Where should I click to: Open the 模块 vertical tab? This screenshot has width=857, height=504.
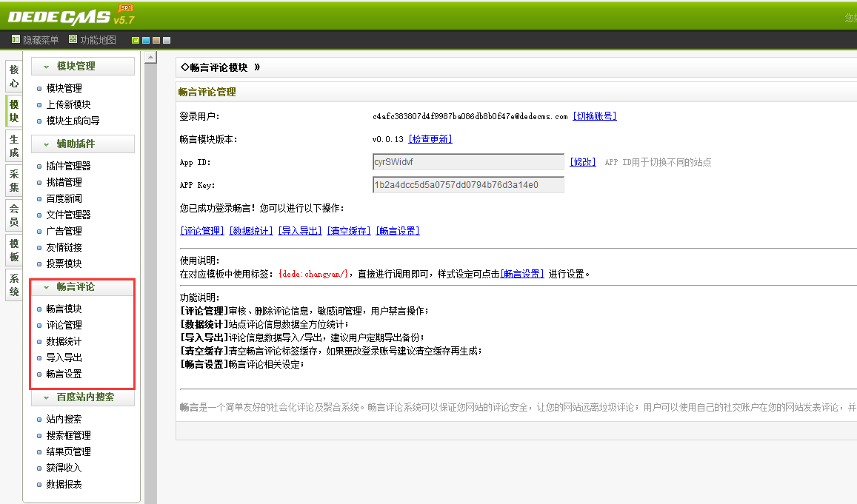point(13,111)
